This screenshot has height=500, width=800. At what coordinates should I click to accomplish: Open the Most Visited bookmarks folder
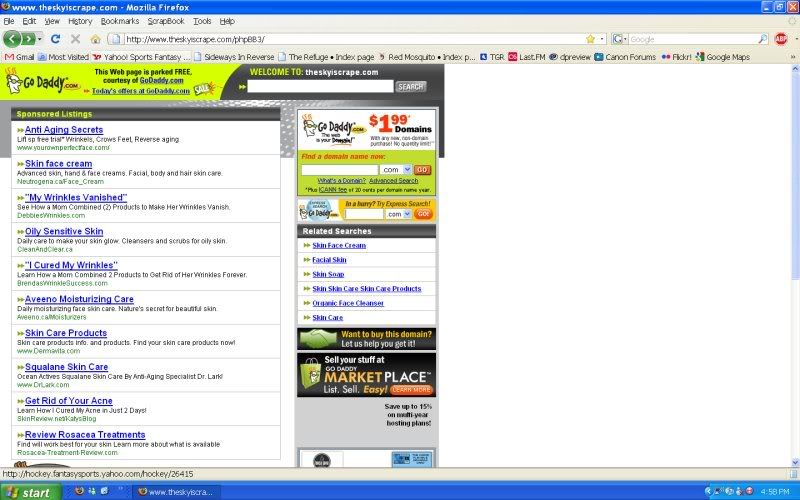[x=63, y=57]
